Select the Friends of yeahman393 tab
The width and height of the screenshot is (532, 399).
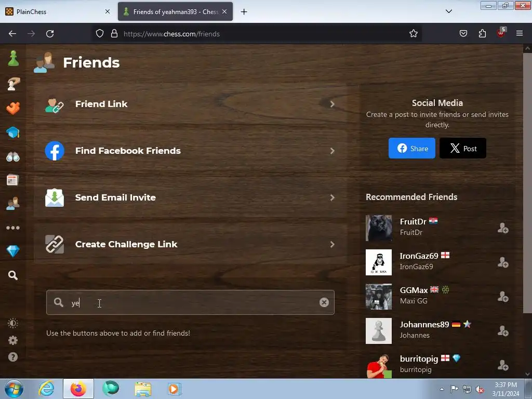[x=175, y=11]
